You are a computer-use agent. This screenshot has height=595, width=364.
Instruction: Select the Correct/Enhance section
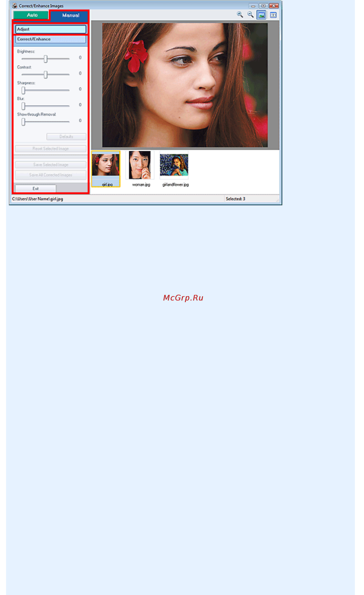click(x=51, y=39)
